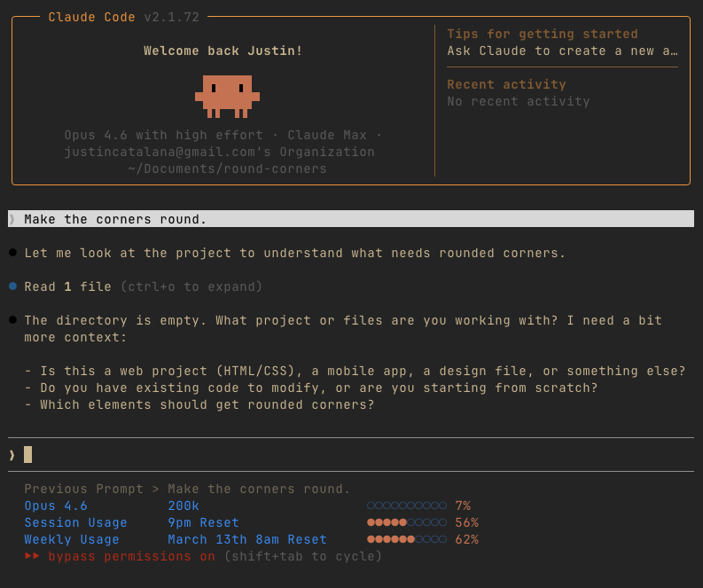
Task: Focus the command prompt input field
Action: [355, 455]
